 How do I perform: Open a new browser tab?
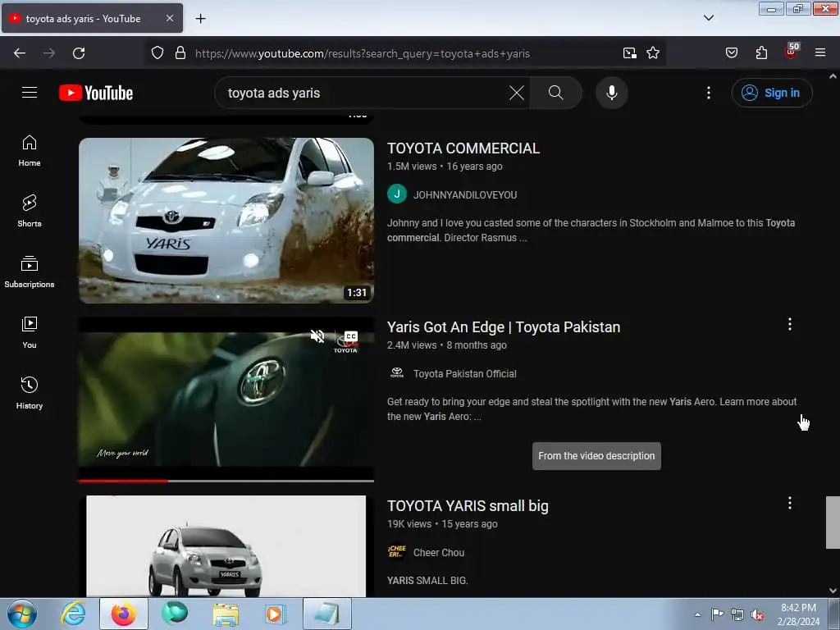[x=200, y=19]
